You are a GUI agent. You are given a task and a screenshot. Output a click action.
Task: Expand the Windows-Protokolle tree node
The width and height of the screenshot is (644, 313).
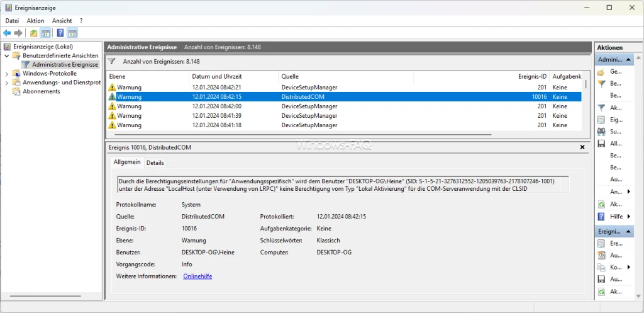(7, 74)
